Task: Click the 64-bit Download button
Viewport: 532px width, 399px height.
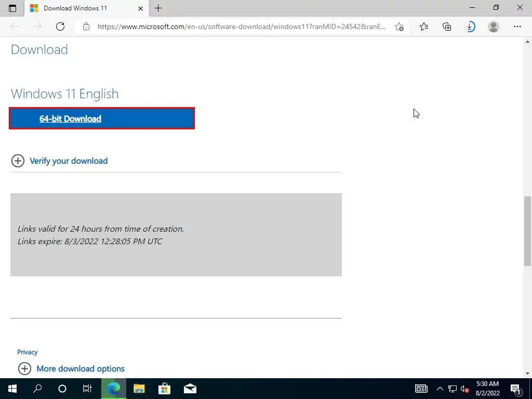Action: [x=102, y=118]
